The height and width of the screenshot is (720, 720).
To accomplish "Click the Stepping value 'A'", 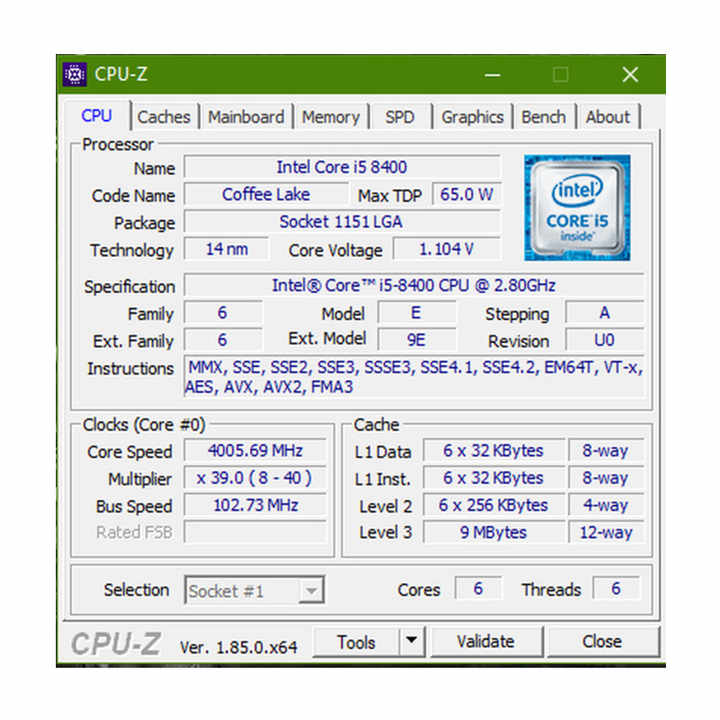I will tap(604, 313).
